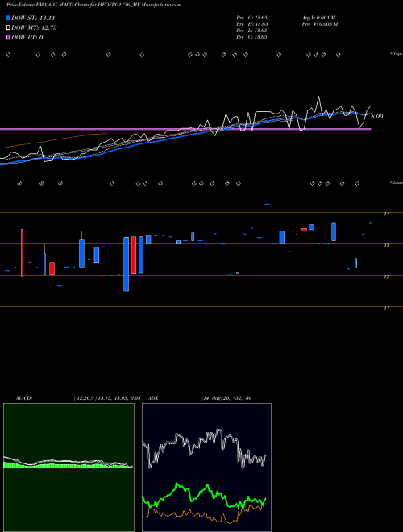403x532 pixels.
Task: Click the magenta DOW PT legend swatch
Action: coord(9,37)
